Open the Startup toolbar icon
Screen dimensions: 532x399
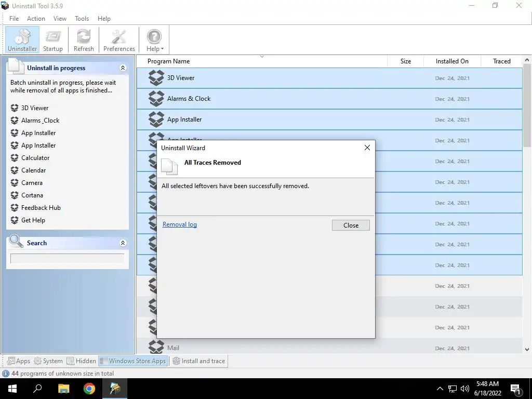[53, 39]
